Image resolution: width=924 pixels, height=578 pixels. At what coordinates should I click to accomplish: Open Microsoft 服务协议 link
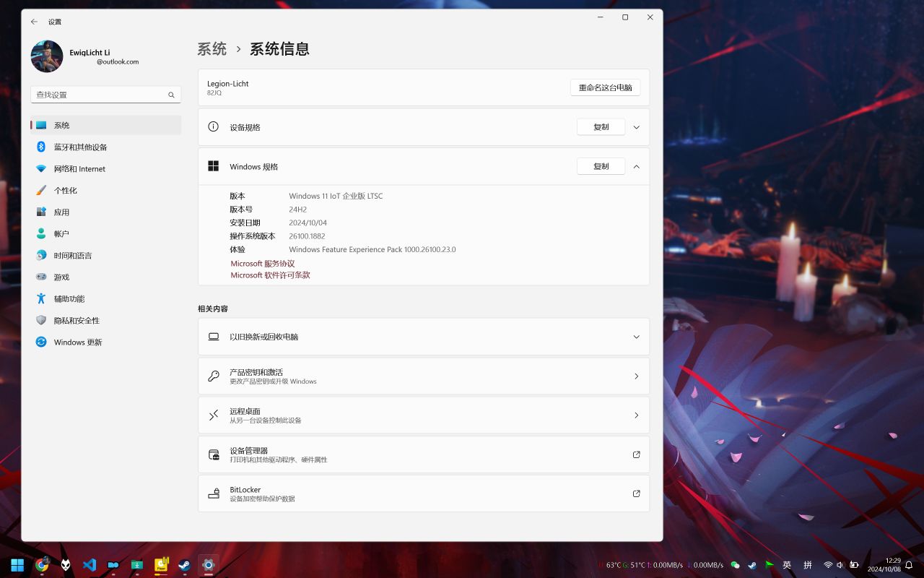[x=263, y=264]
